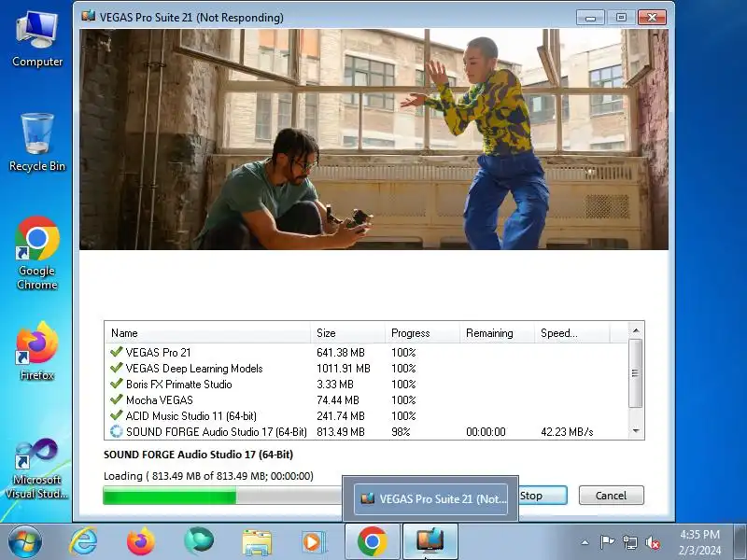Sort list by Speed column header

tap(571, 333)
